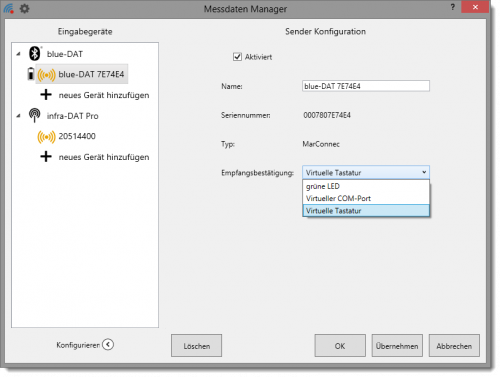This screenshot has height=377, width=500.
Task: Click the antenna icon of infra-DAT Pro
Action: click(x=35, y=115)
